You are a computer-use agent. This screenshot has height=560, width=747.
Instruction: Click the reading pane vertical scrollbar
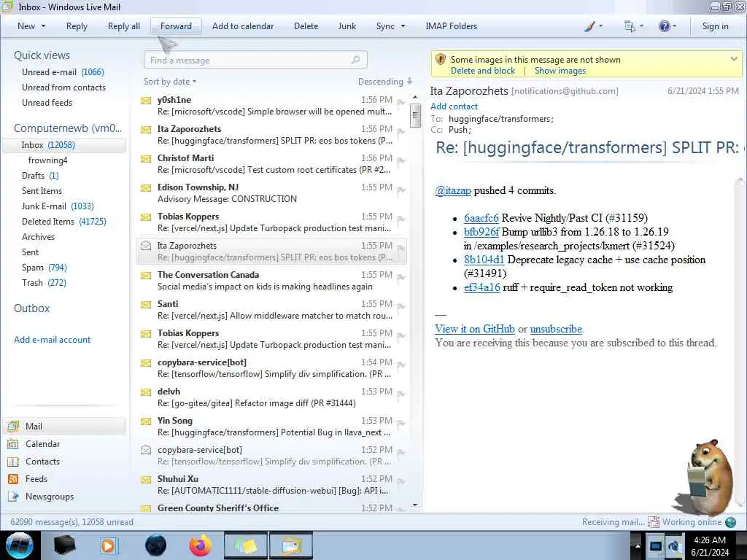pos(741,343)
